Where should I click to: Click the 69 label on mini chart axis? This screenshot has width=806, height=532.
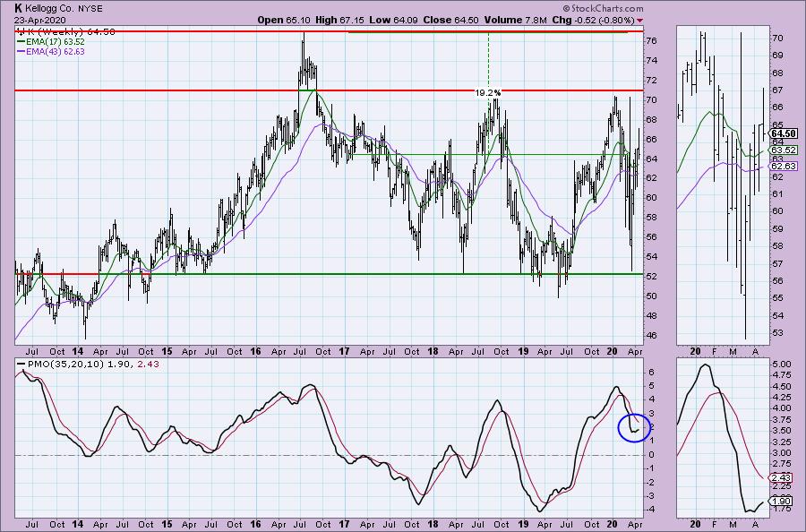click(x=777, y=56)
